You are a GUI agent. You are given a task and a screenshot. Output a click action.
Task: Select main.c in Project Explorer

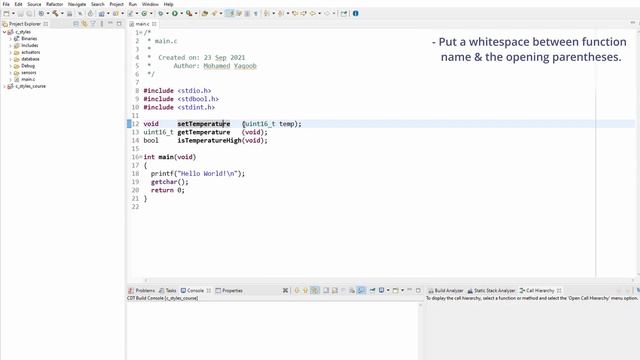(28, 80)
